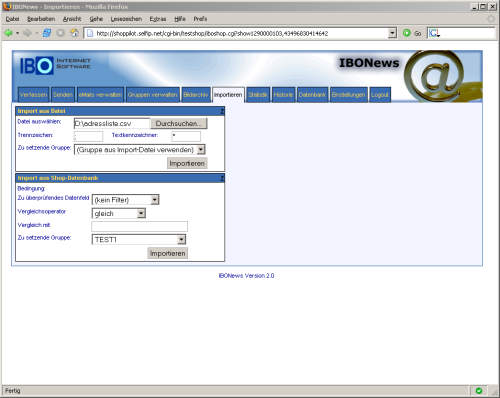This screenshot has width=500, height=398.
Task: Open the eMails verwalten tab
Action: coord(100,95)
